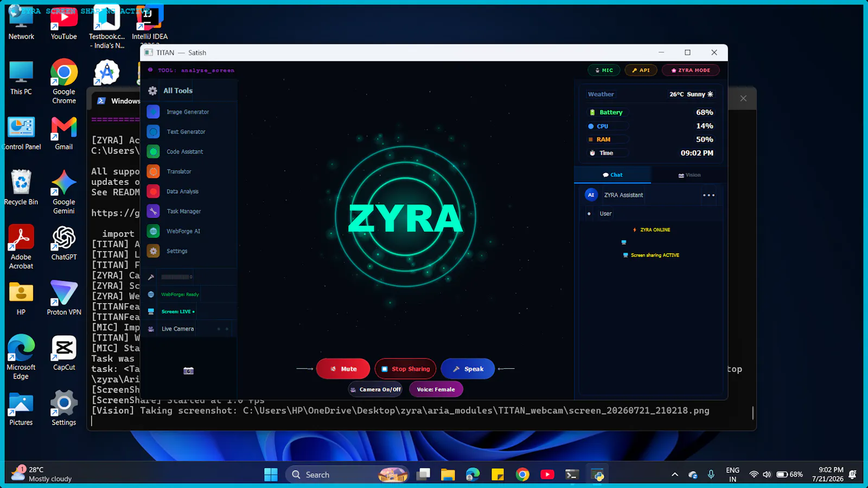Open Google Chrome desktop shortcut

pyautogui.click(x=64, y=81)
